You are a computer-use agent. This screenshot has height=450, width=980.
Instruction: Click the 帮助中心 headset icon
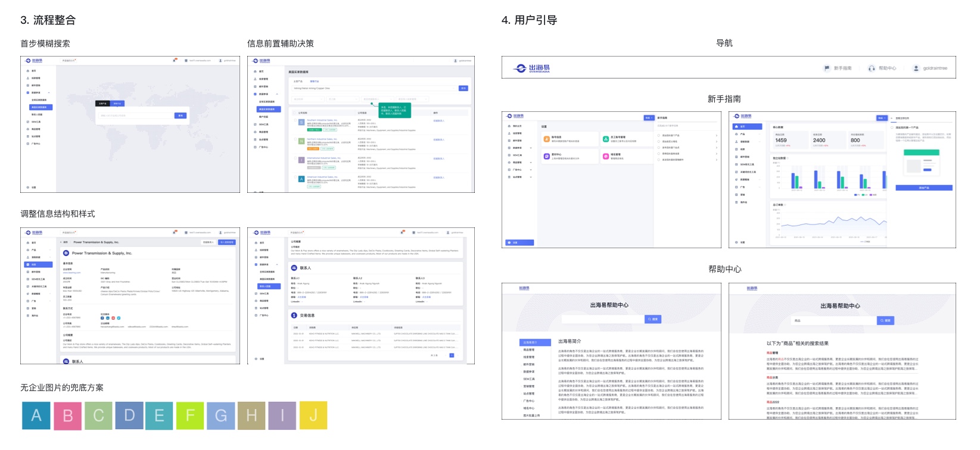(x=872, y=68)
